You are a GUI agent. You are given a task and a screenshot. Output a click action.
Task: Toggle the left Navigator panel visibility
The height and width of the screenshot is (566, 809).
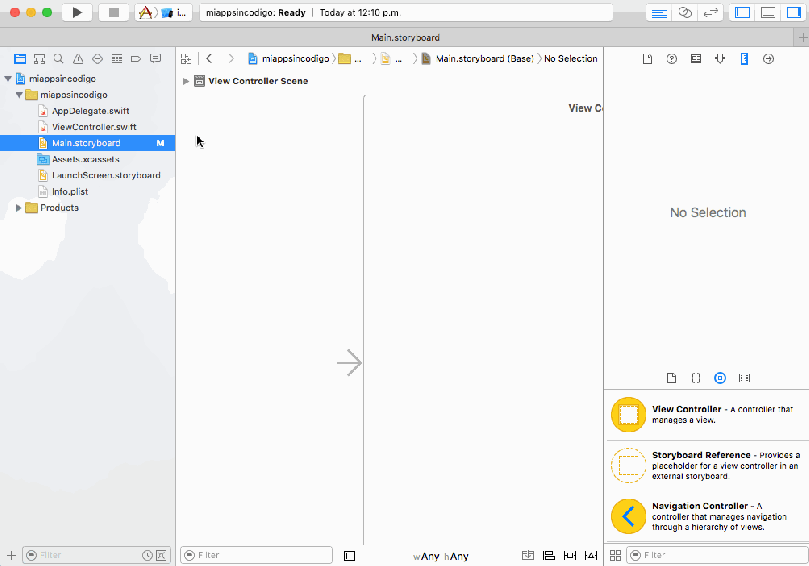coord(742,13)
